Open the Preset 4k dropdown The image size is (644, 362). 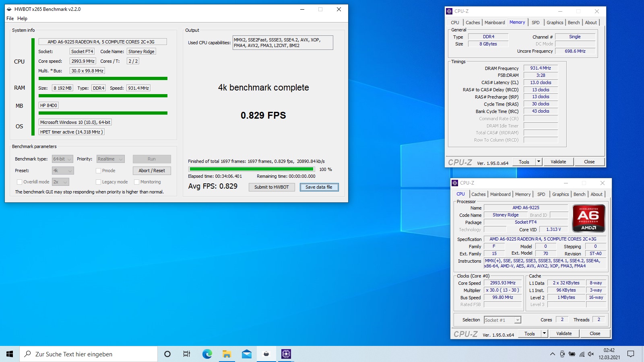pyautogui.click(x=63, y=171)
